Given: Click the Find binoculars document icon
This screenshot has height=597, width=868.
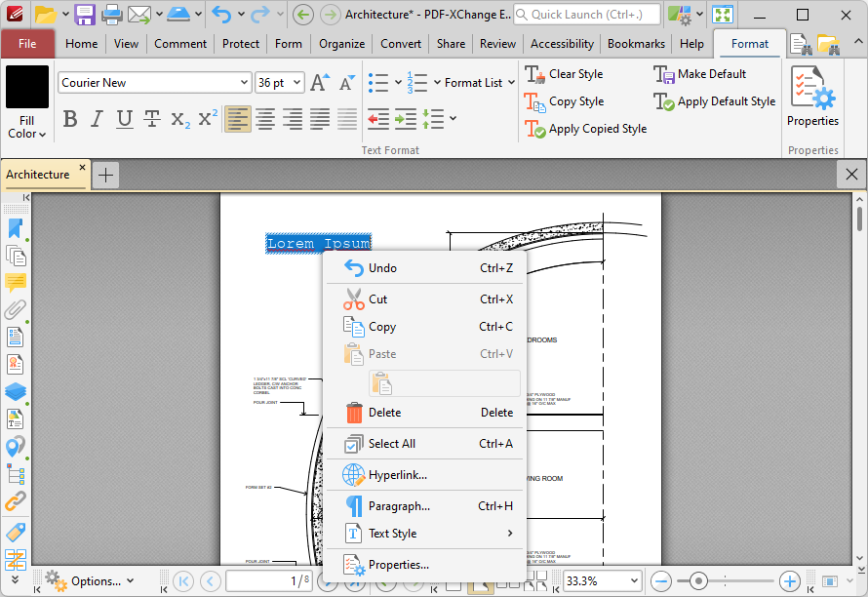Looking at the screenshot, I should (x=801, y=44).
